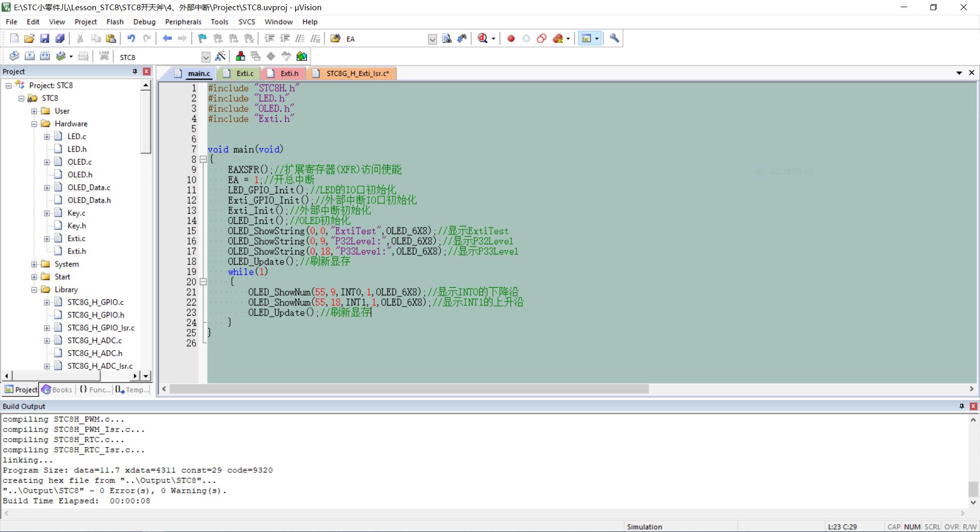The height and width of the screenshot is (532, 980).
Task: Open the STC8 target selection dropdown
Action: click(x=206, y=57)
